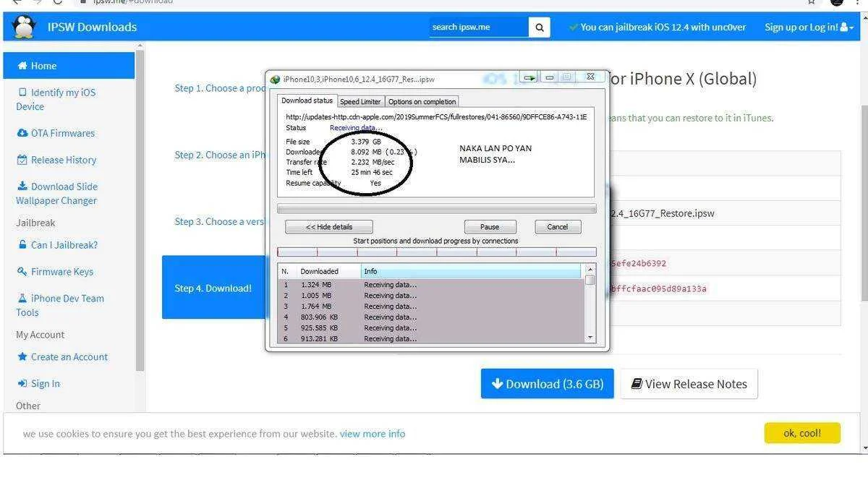Click the Download (3.6 GB) button
Screen dimensions: 868x488
pyautogui.click(x=547, y=384)
